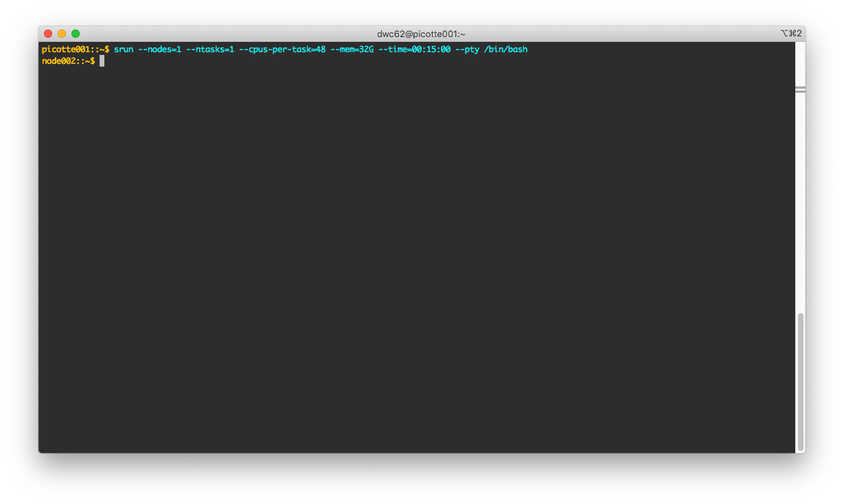Click the ⌥⌘2 window shortcut indicator
The image size is (844, 504).
(x=790, y=34)
